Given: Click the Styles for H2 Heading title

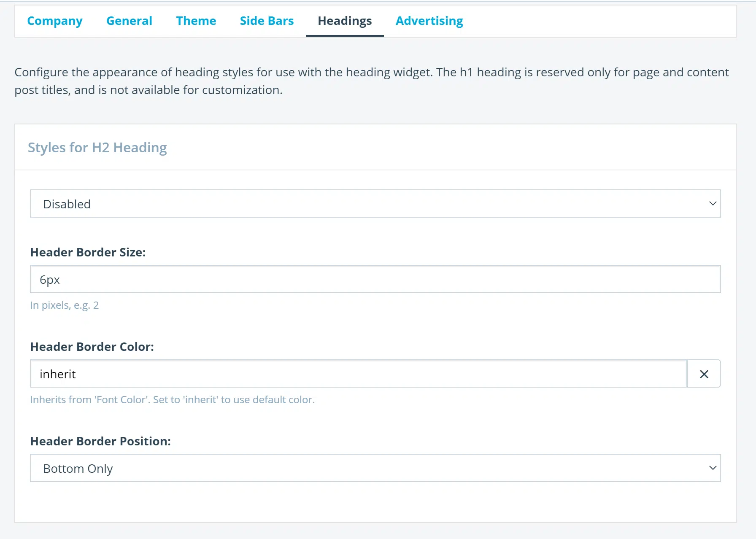Looking at the screenshot, I should pos(97,148).
